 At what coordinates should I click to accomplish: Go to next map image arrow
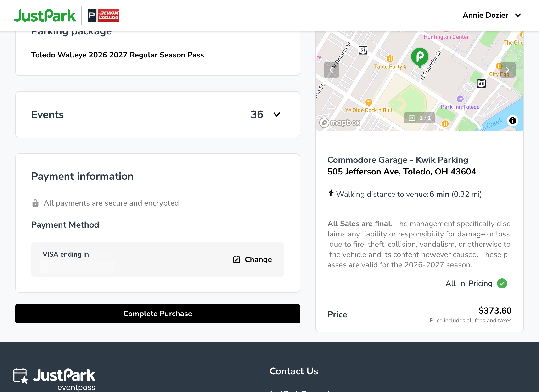pos(508,70)
